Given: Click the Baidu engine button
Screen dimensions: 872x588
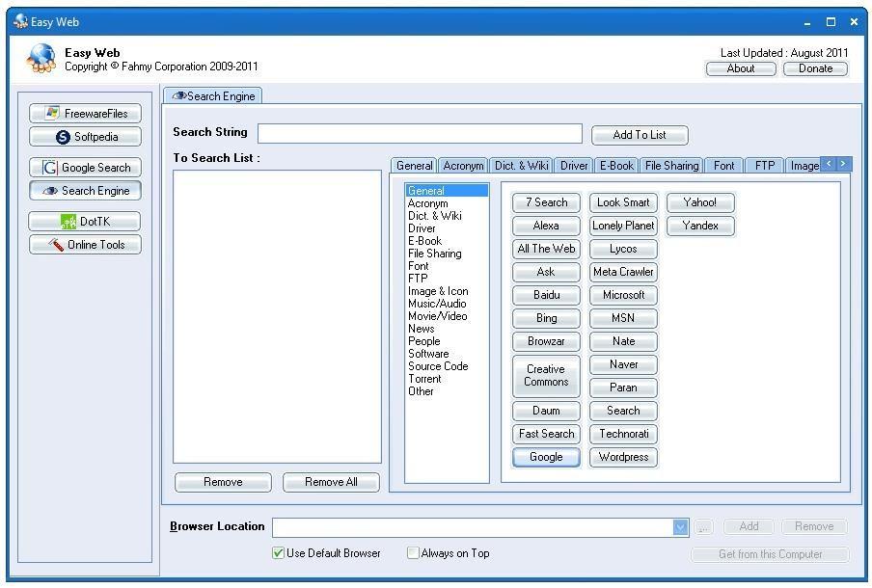Looking at the screenshot, I should click(546, 295).
